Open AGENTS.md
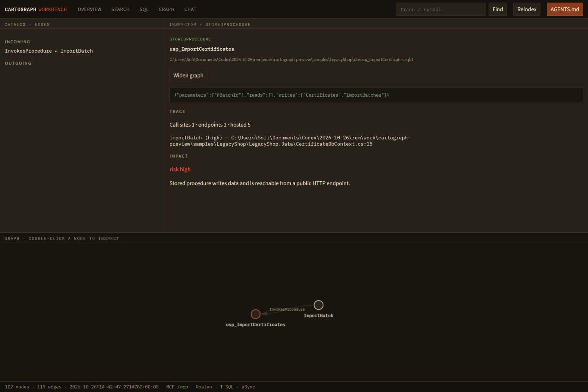588x392 pixels. tap(565, 9)
